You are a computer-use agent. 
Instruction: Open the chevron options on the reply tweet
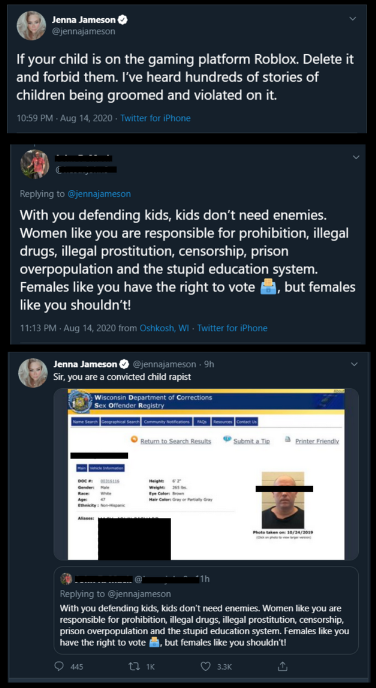[x=356, y=157]
